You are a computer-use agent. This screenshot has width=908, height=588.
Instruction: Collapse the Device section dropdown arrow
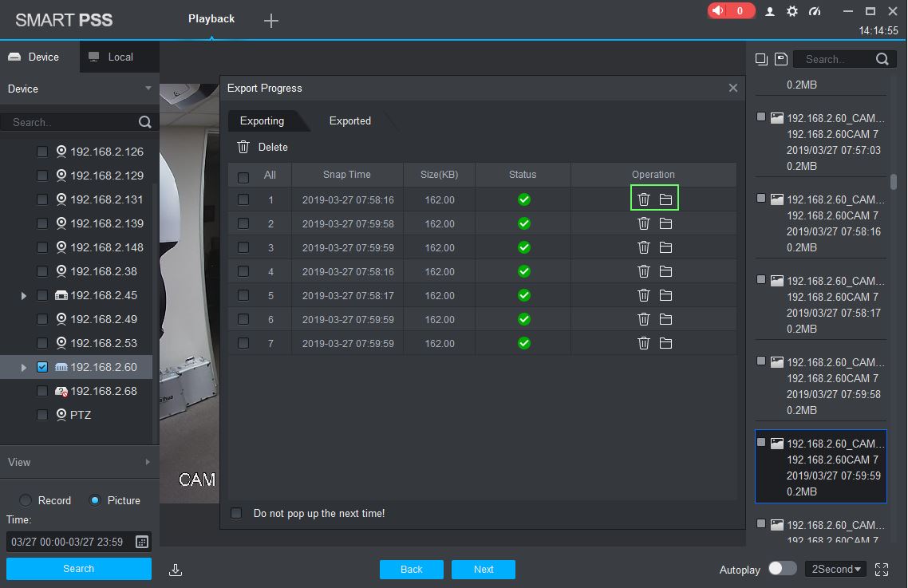(148, 88)
